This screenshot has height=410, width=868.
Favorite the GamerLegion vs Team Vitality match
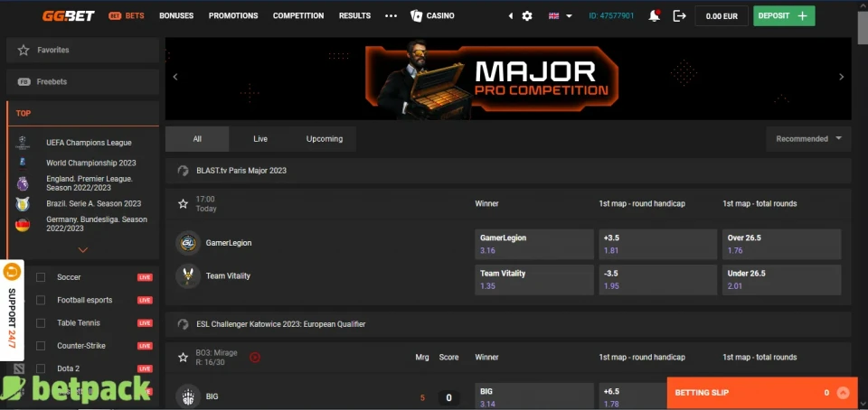tap(184, 204)
